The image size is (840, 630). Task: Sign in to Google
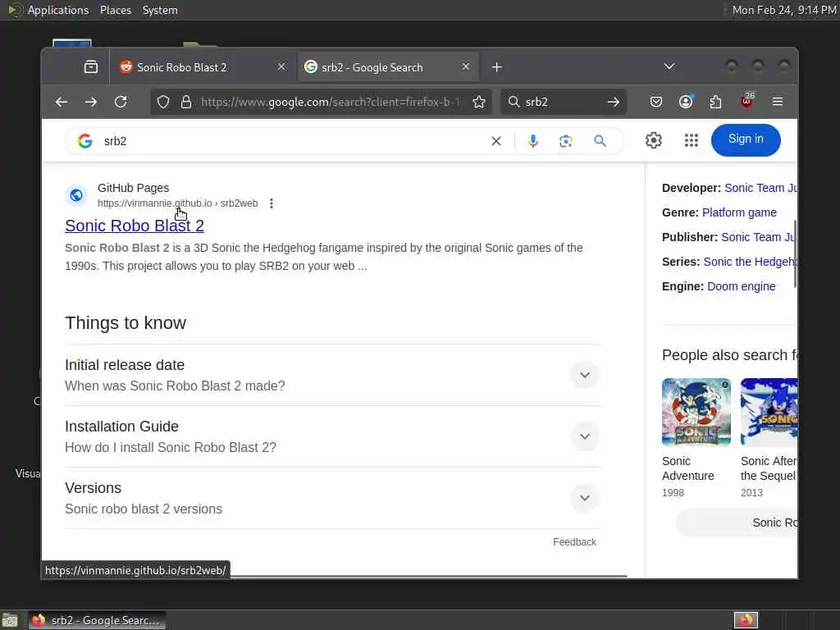[745, 139]
